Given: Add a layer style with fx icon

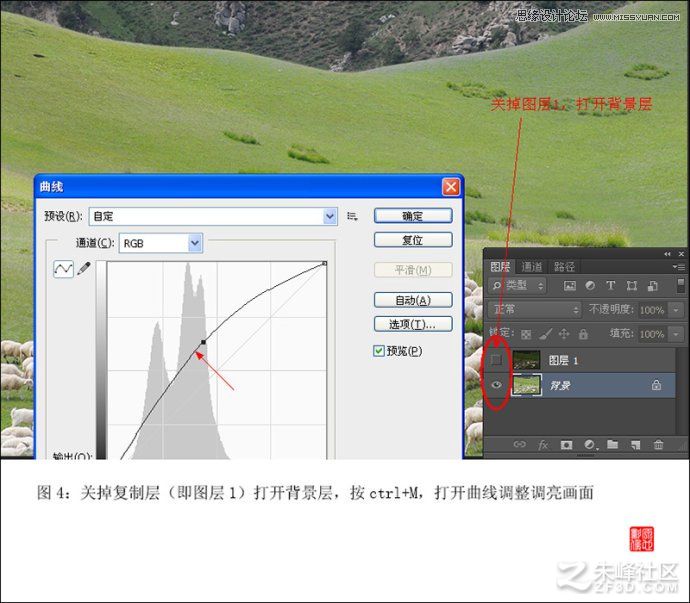Looking at the screenshot, I should (x=543, y=445).
